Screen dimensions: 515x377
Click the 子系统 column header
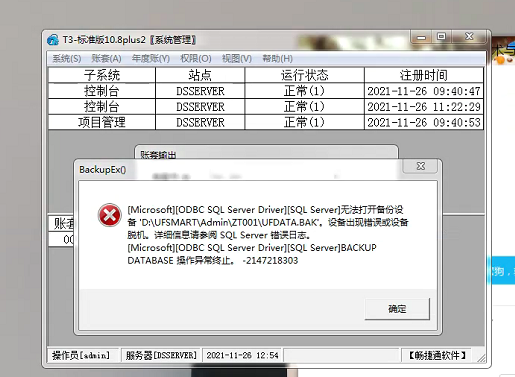click(102, 75)
